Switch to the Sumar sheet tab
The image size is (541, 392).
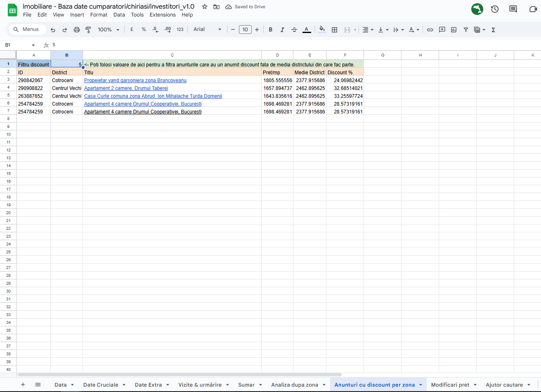pyautogui.click(x=246, y=385)
